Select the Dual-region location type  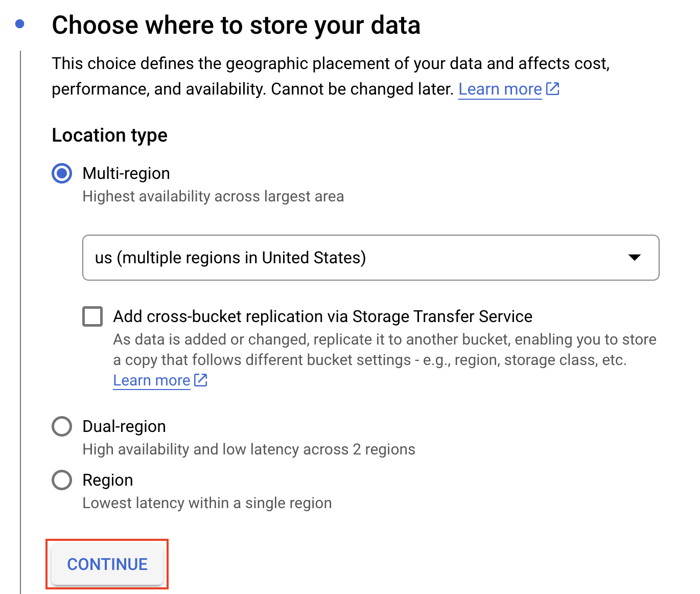(x=61, y=426)
